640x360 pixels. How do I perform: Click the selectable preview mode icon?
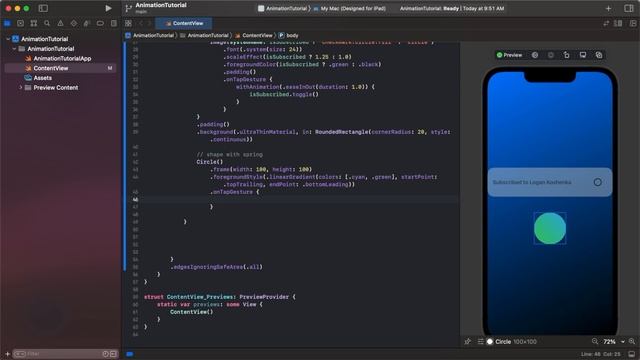tap(535, 55)
